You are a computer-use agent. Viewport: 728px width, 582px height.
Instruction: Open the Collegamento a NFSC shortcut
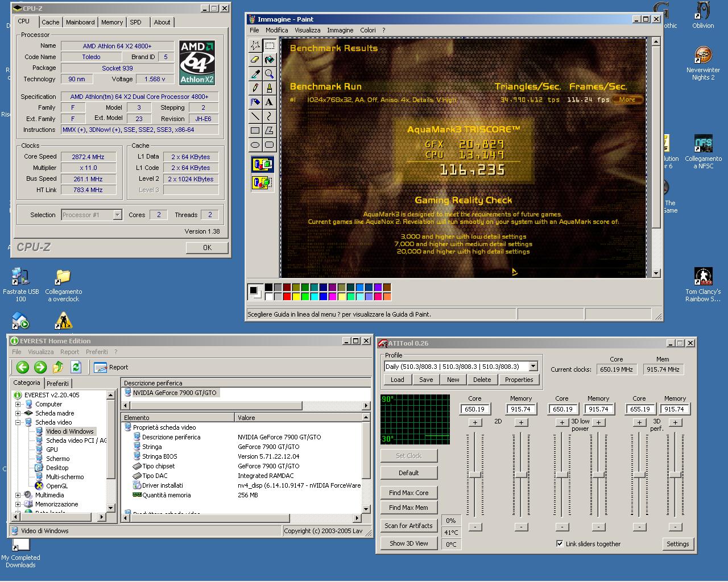pos(703,152)
